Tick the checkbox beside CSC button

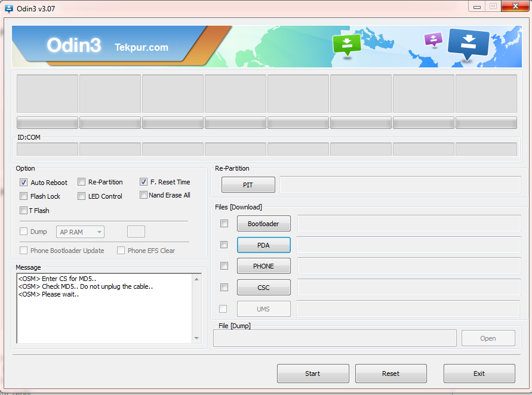[225, 288]
